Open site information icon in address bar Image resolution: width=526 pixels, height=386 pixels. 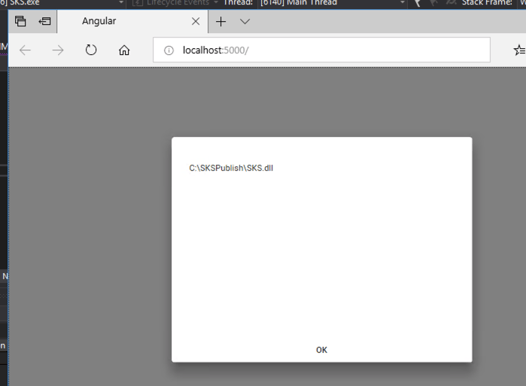coord(169,50)
